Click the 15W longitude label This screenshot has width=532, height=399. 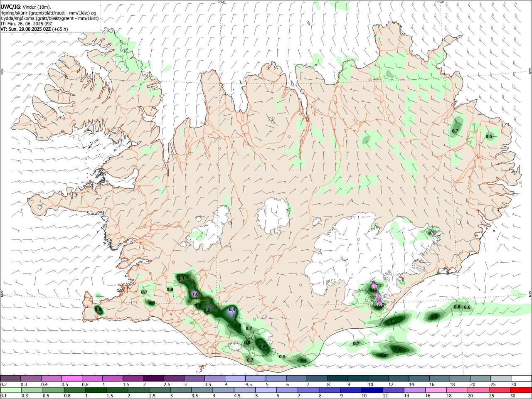tap(440, 2)
